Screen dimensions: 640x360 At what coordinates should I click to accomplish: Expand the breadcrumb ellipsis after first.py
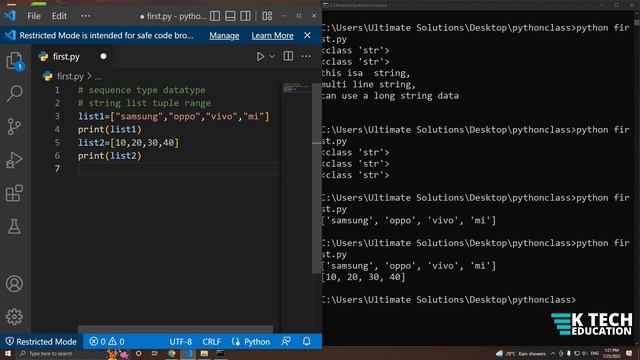click(98, 76)
